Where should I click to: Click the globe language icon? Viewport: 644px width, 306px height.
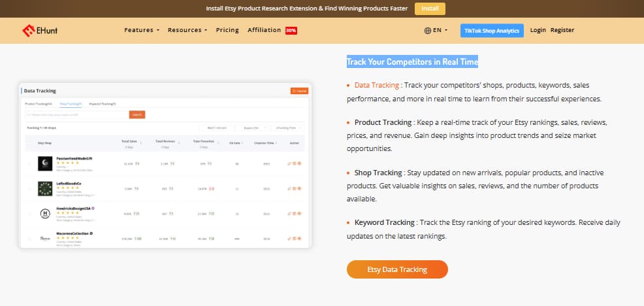point(428,31)
